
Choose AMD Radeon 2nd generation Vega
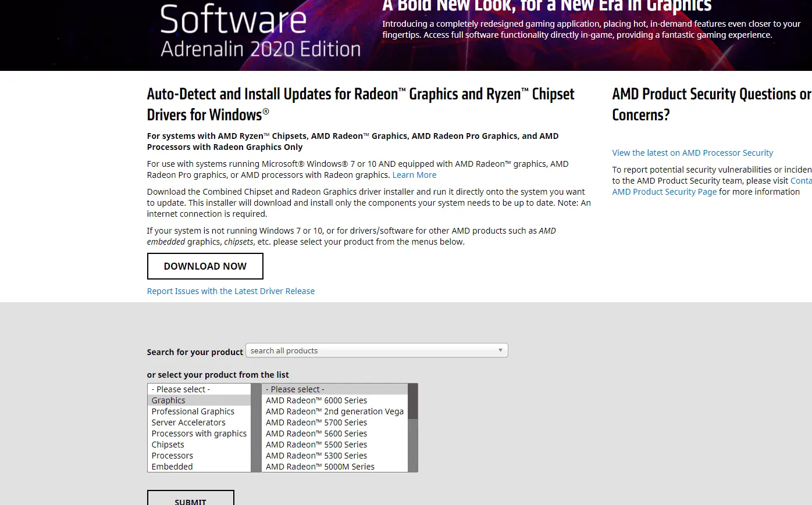point(334,411)
